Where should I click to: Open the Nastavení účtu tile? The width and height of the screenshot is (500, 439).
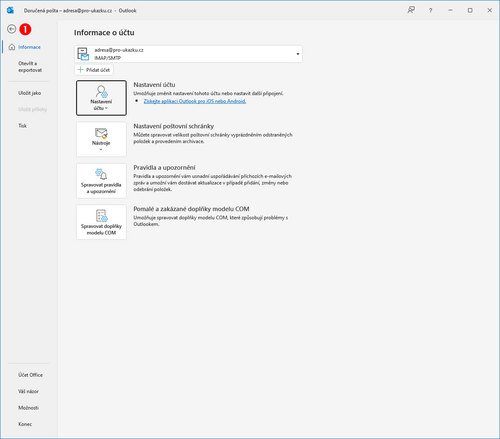point(101,98)
